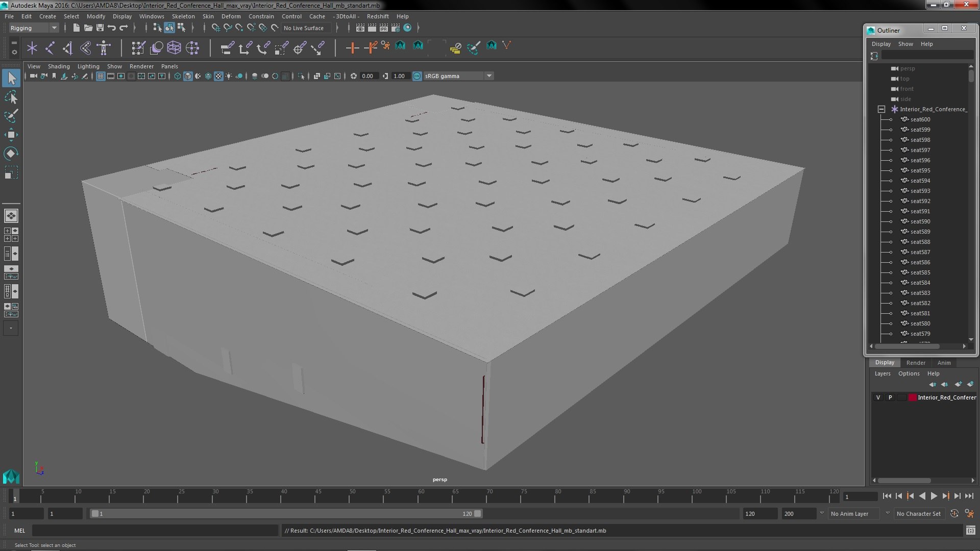The width and height of the screenshot is (980, 551).
Task: Activate the Rotate tool
Action: click(11, 154)
